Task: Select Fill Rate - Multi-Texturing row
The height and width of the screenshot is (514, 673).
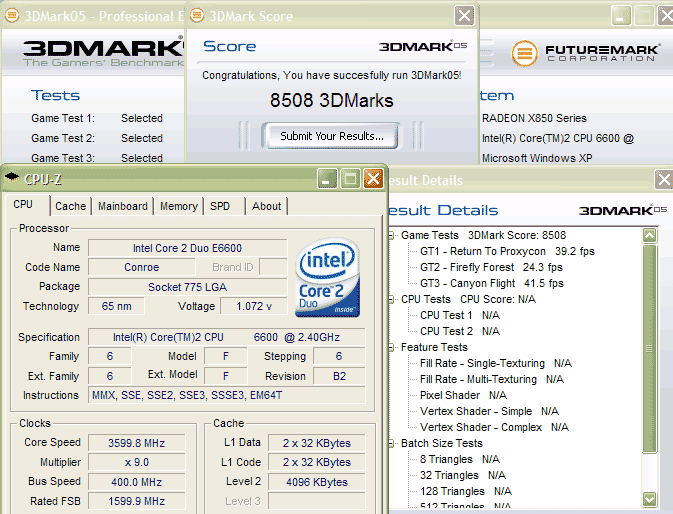Action: pos(492,379)
